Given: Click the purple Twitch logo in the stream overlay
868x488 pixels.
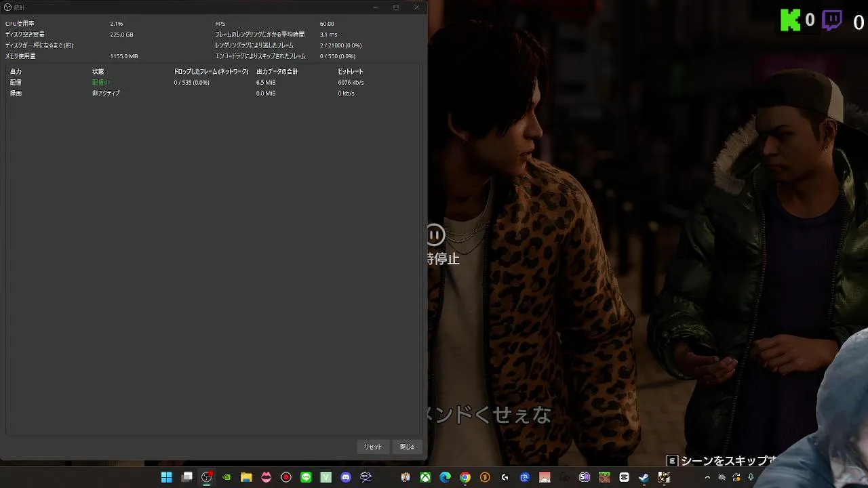Looking at the screenshot, I should pos(832,21).
